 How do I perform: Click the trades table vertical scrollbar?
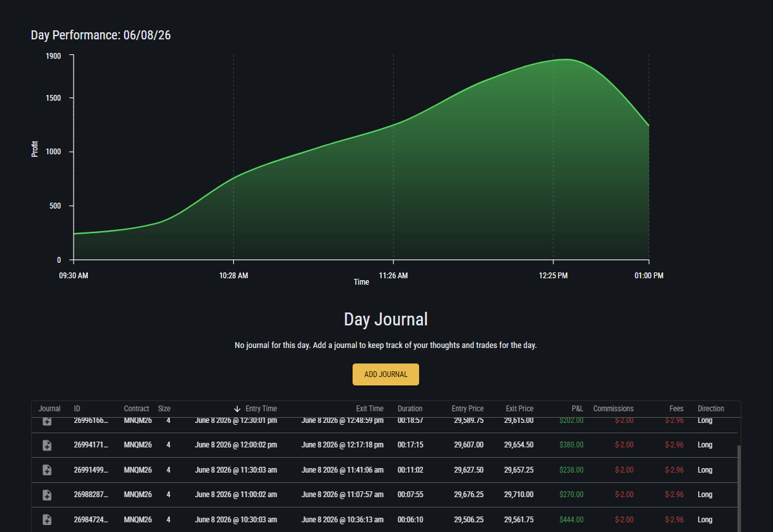(x=739, y=488)
